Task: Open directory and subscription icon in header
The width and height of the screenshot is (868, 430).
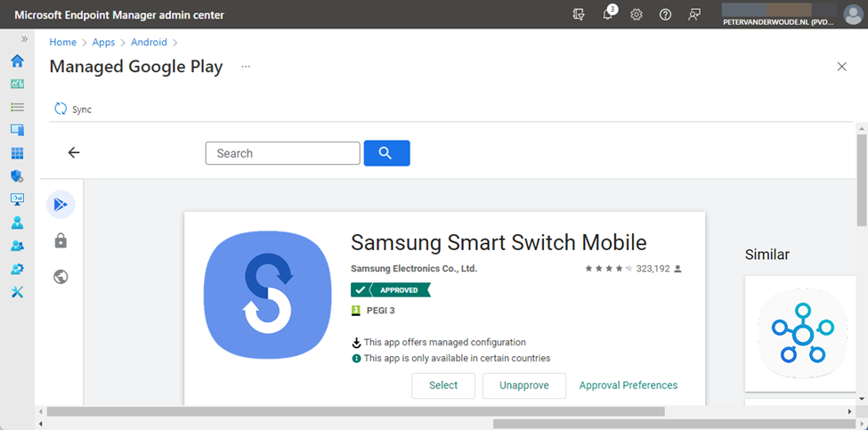Action: point(579,15)
